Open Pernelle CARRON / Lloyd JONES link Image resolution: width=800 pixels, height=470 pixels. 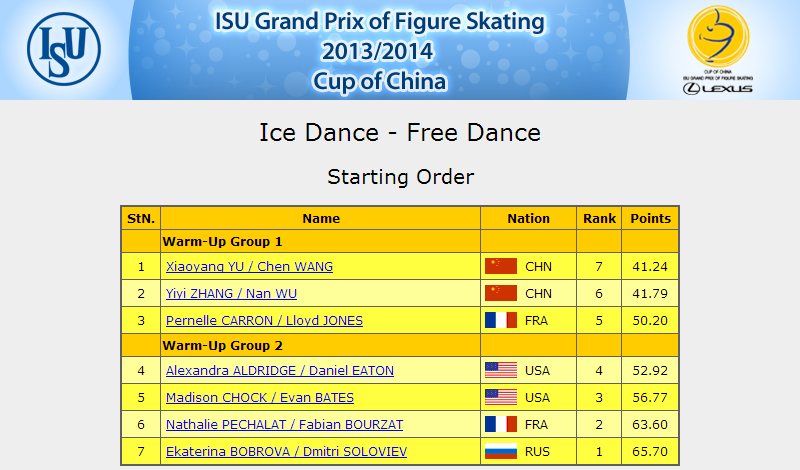point(264,321)
